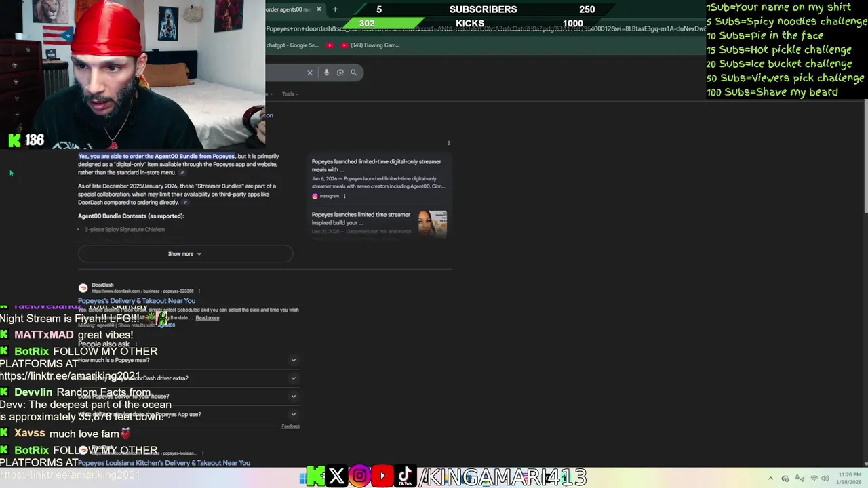The image size is (868, 488).
Task: Click the Kick logo in overlay bar
Action: click(315, 476)
